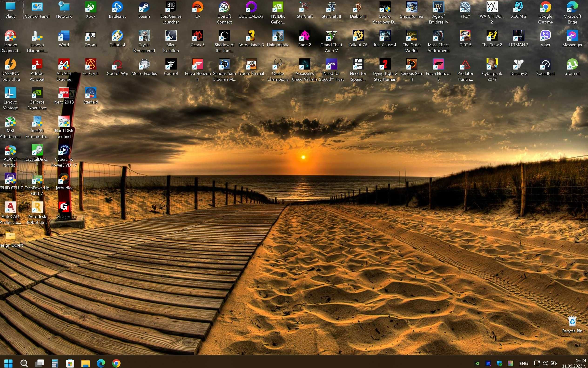This screenshot has width=588, height=368.
Task: Open Task View in the taskbar
Action: [x=39, y=363]
